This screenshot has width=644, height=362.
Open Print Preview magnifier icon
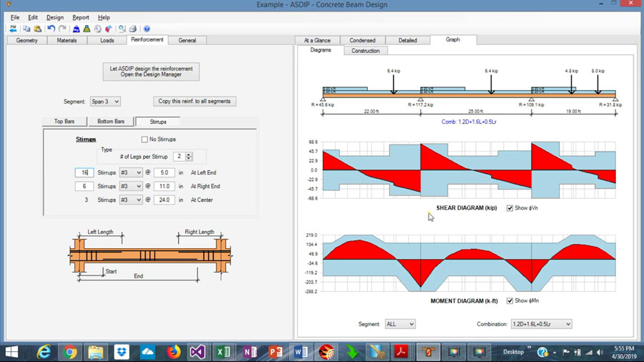tap(122, 29)
